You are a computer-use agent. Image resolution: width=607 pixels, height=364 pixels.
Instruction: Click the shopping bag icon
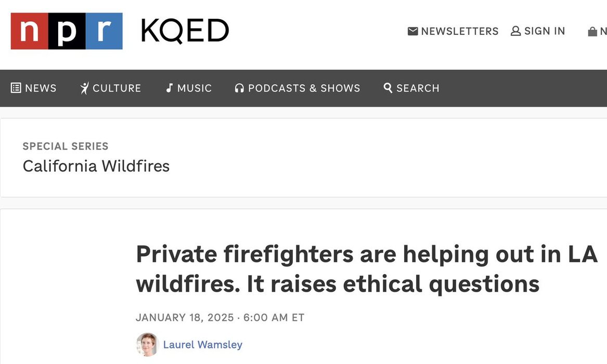[x=592, y=32]
